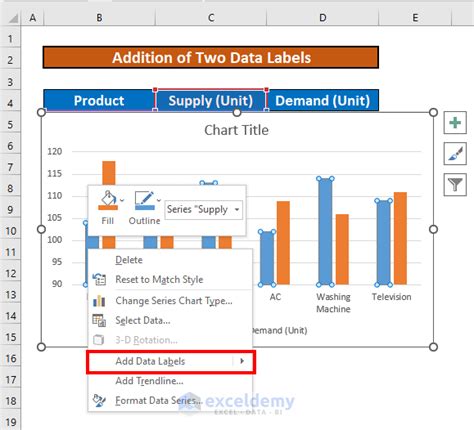Click the Chart Title text
474x430 pixels.
(x=236, y=130)
